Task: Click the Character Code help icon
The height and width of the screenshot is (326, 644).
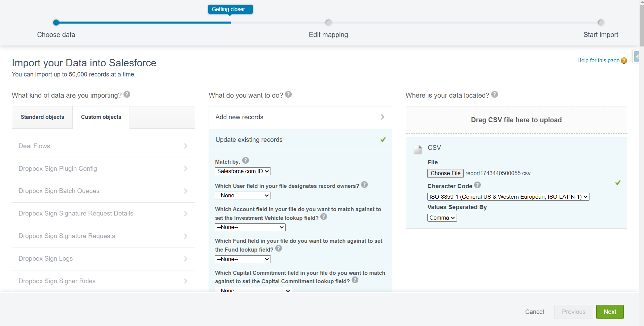Action: click(x=477, y=185)
